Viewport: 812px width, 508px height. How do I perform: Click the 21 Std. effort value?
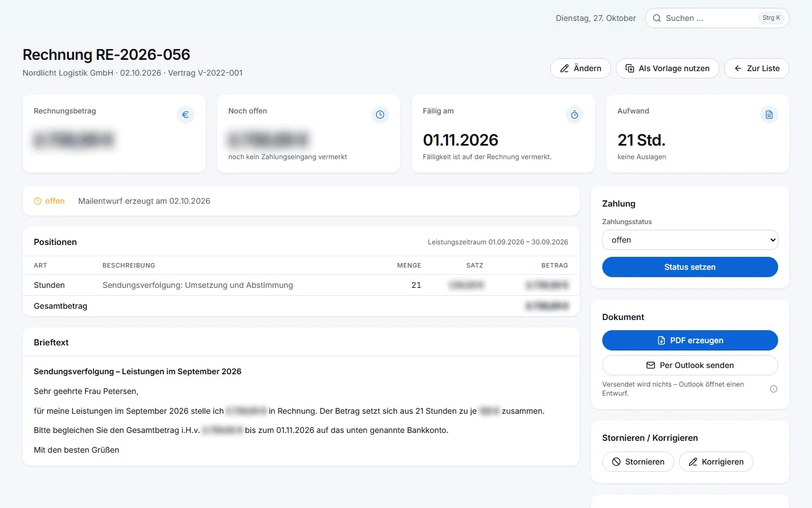pyautogui.click(x=642, y=140)
